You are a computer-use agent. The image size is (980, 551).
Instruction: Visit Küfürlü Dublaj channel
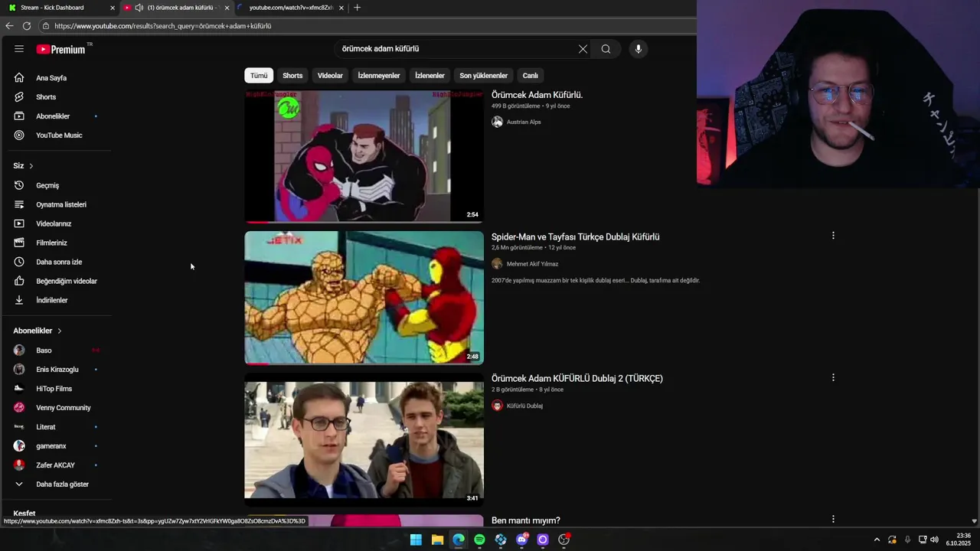(524, 406)
